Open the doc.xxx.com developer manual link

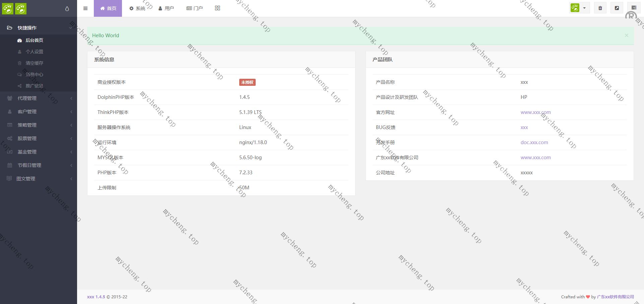pos(534,142)
